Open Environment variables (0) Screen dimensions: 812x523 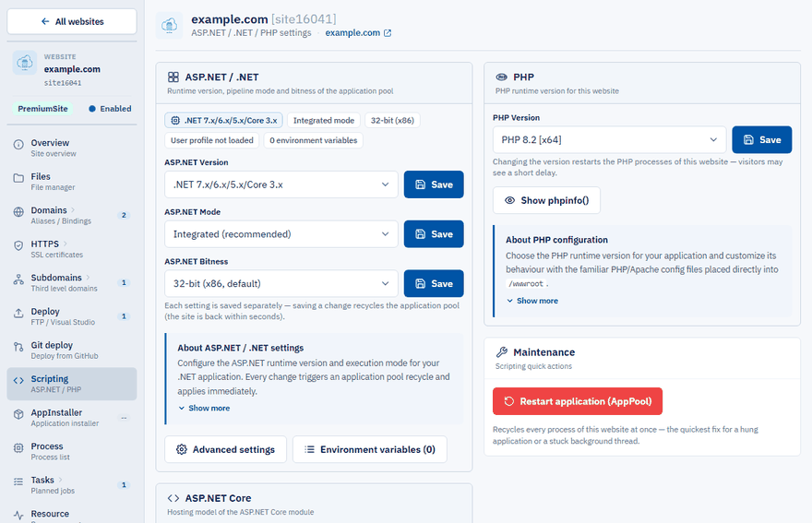tap(370, 449)
